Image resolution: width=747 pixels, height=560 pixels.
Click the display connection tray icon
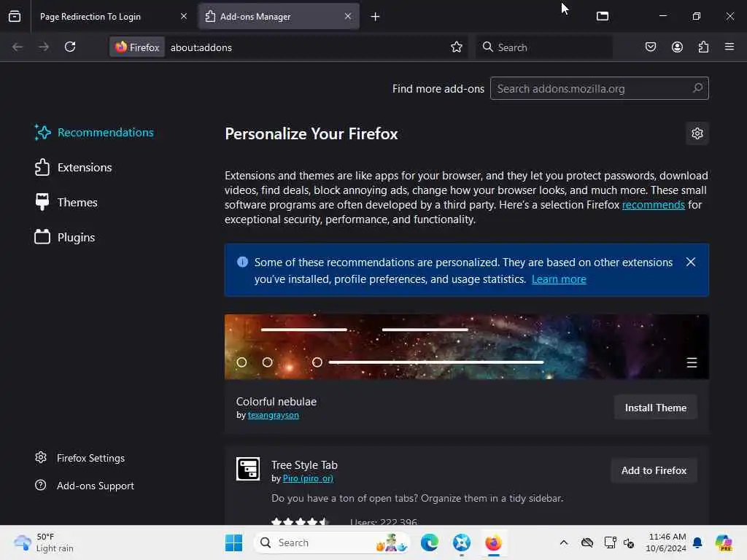click(x=611, y=542)
